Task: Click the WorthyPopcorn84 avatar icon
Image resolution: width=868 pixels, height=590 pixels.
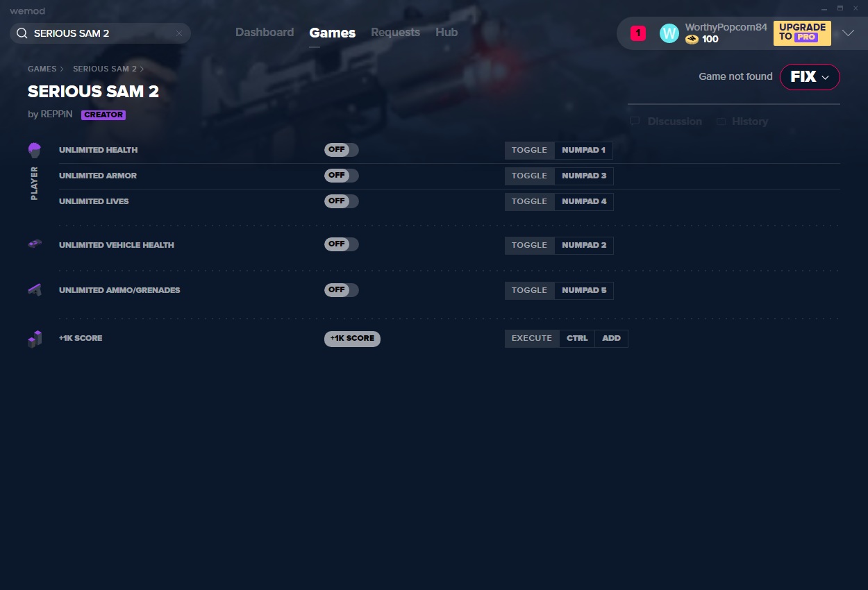Action: coord(669,33)
